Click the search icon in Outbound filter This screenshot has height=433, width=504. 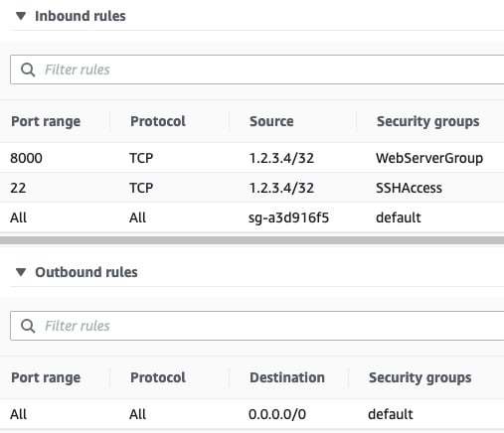tap(28, 326)
